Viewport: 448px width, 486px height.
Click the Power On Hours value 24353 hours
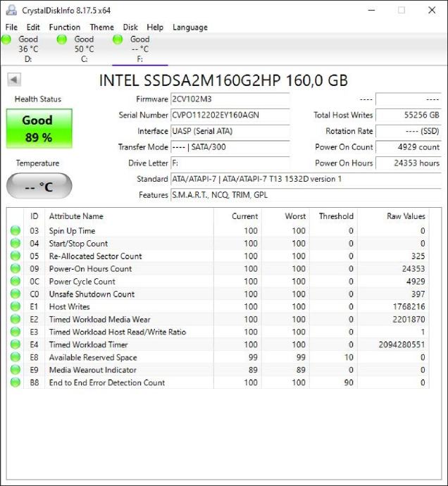(x=409, y=163)
